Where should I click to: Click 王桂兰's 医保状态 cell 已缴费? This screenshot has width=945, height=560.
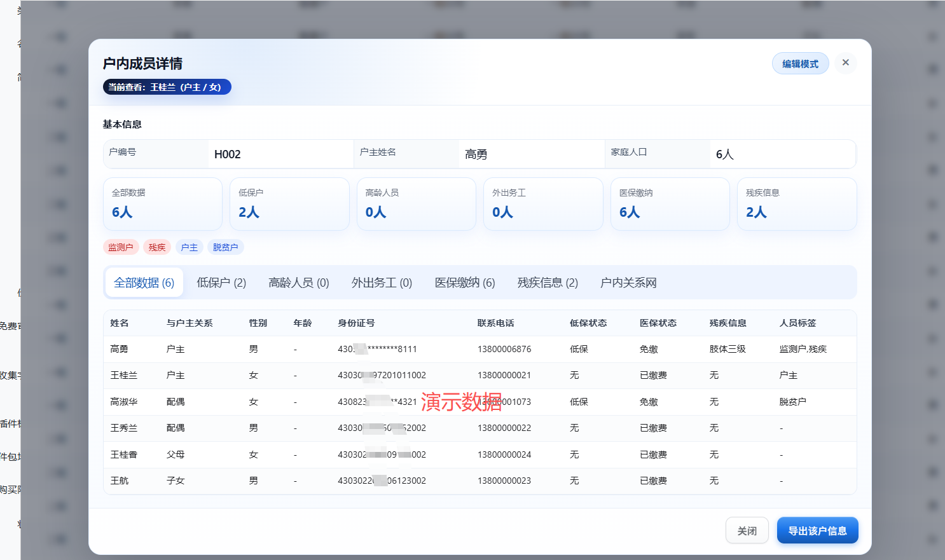[654, 375]
